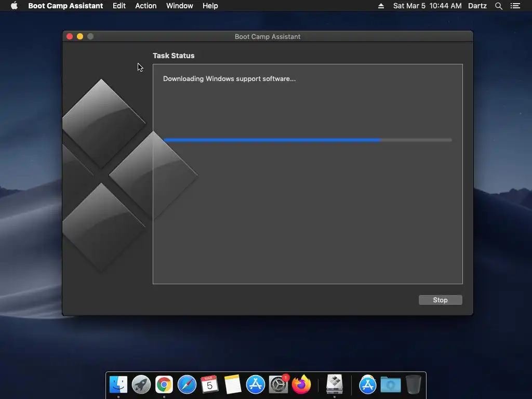Screen dimensions: 532x399
Task: Click the Boot Camp Assistant window title
Action: [x=268, y=37]
